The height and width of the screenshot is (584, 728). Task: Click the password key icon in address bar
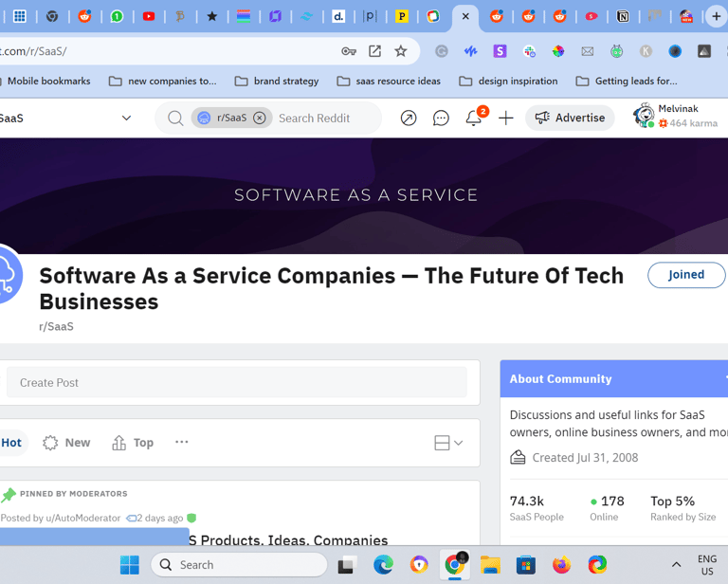coord(349,51)
